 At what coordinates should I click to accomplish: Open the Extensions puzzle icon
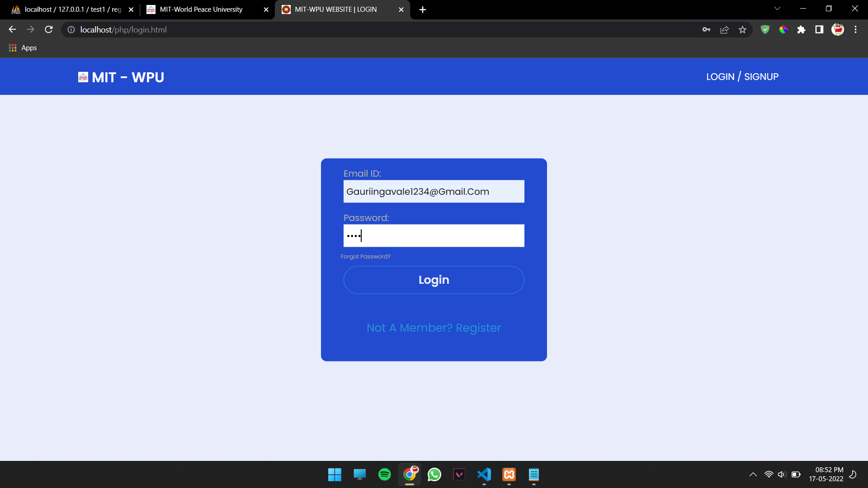pyautogui.click(x=801, y=30)
